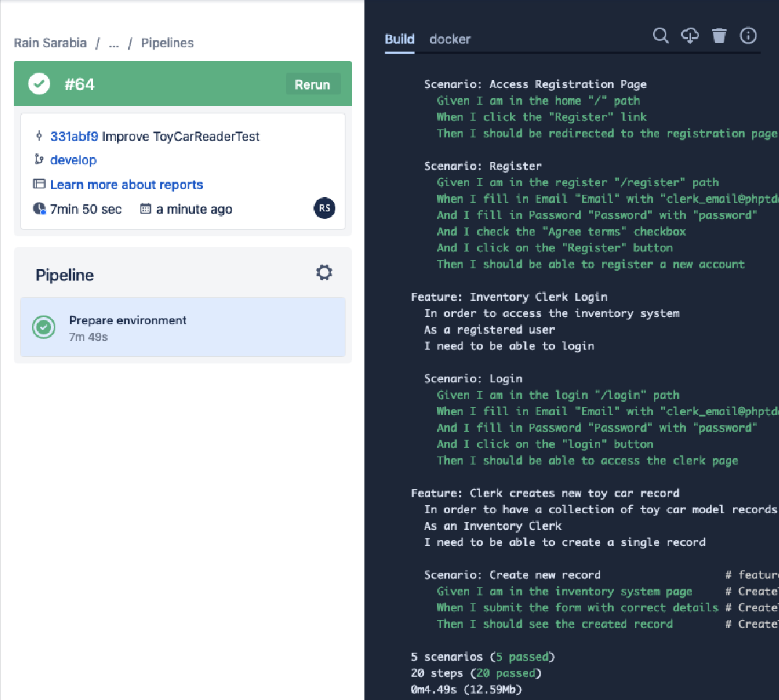Search the build log with magnifier icon
779x700 pixels.
click(660, 36)
